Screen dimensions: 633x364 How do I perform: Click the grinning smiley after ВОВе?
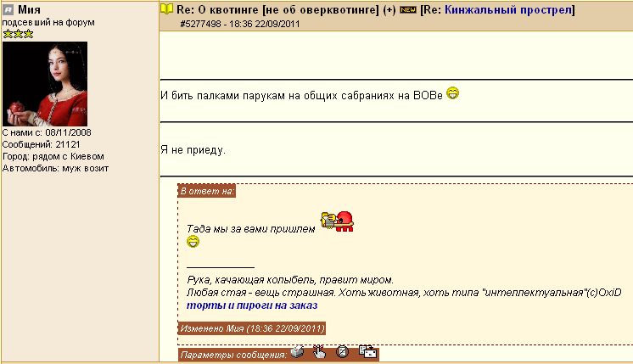click(x=453, y=94)
